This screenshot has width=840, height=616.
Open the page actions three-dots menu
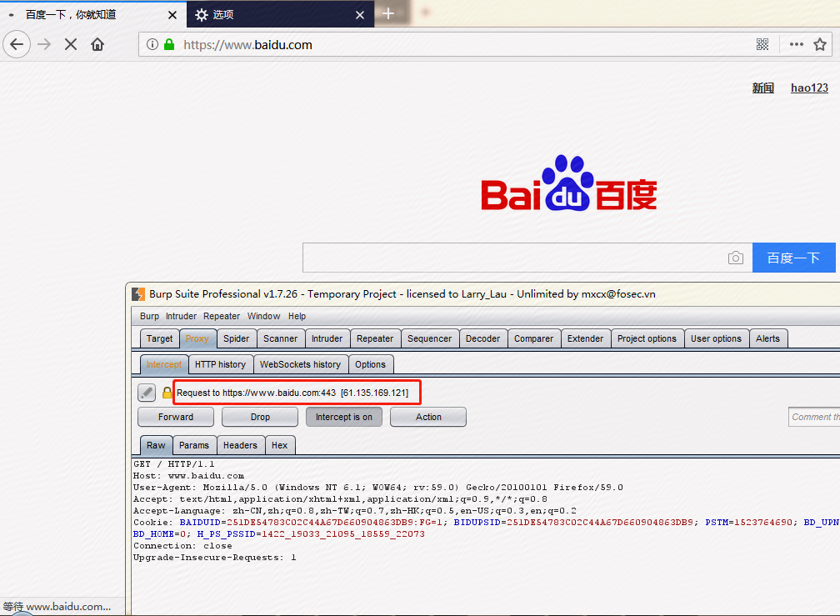pyautogui.click(x=796, y=44)
